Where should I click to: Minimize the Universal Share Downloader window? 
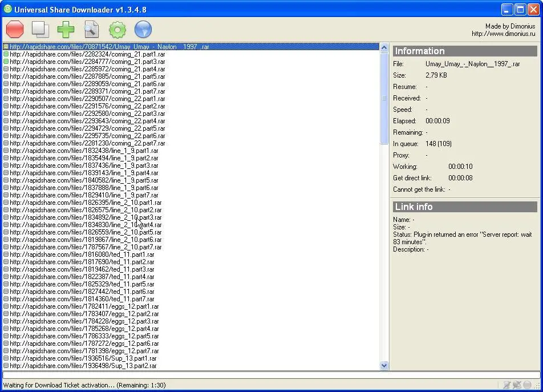[507, 9]
